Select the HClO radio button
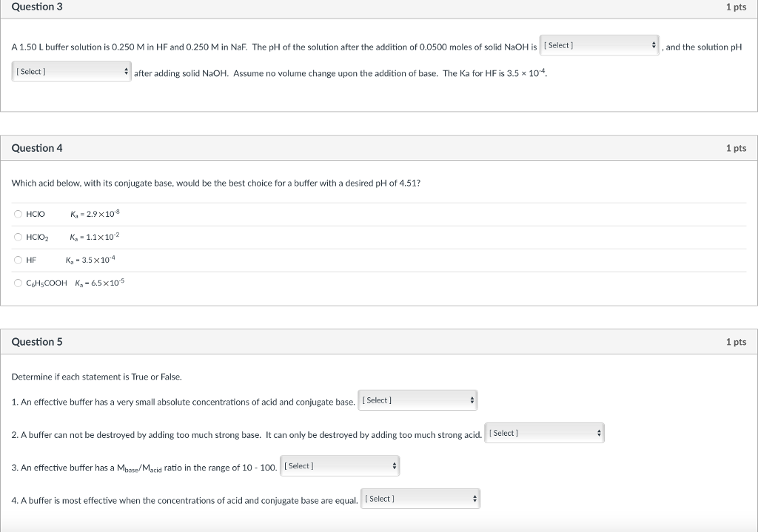 point(19,214)
